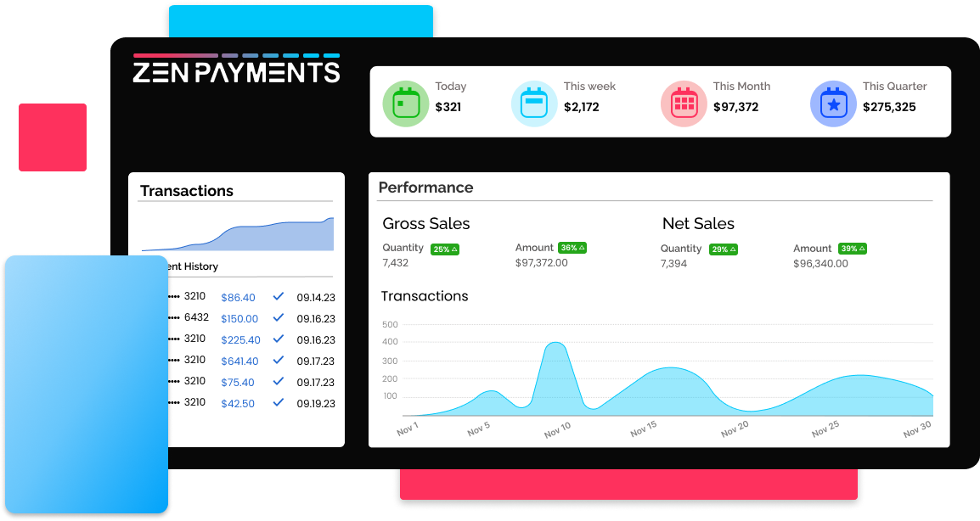Screen dimensions: 980x521
Task: Click the Today total $321
Action: [x=448, y=107]
